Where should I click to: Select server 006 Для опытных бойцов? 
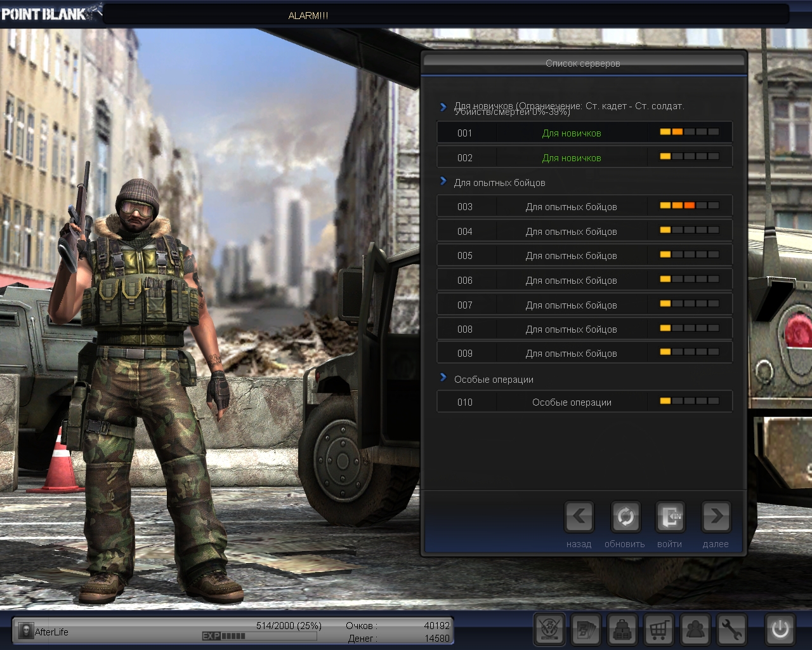[x=584, y=280]
